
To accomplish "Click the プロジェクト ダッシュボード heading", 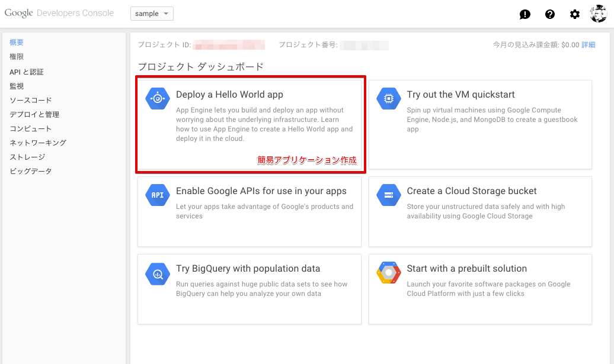I will pyautogui.click(x=201, y=67).
